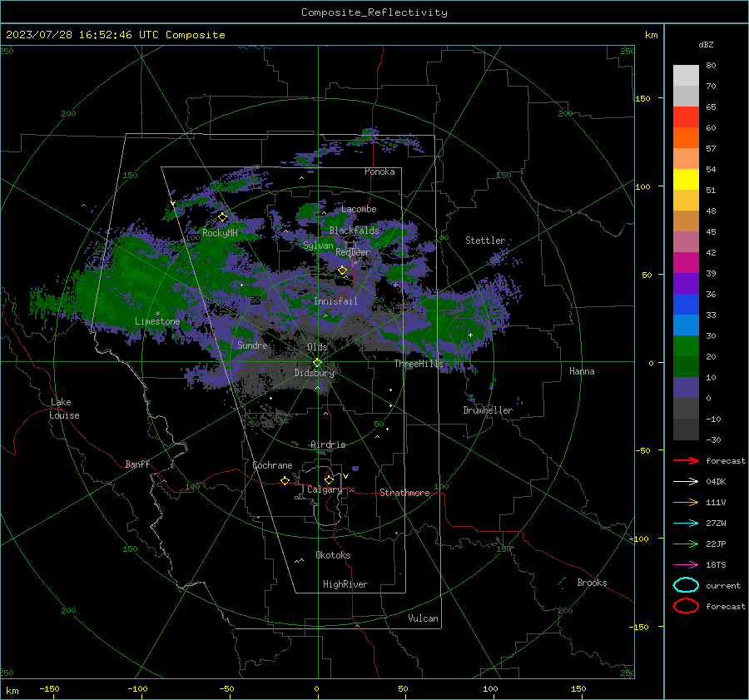Click the Cochrane city label
The image size is (749, 700).
(x=272, y=465)
